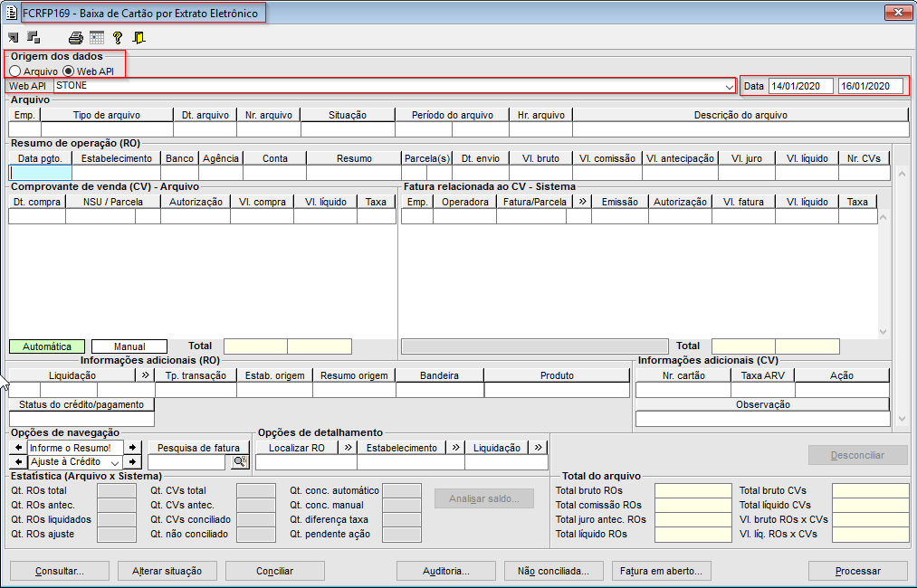Click the » button next to Estabelecimento detail
This screenshot has width=917, height=588.
tap(455, 448)
